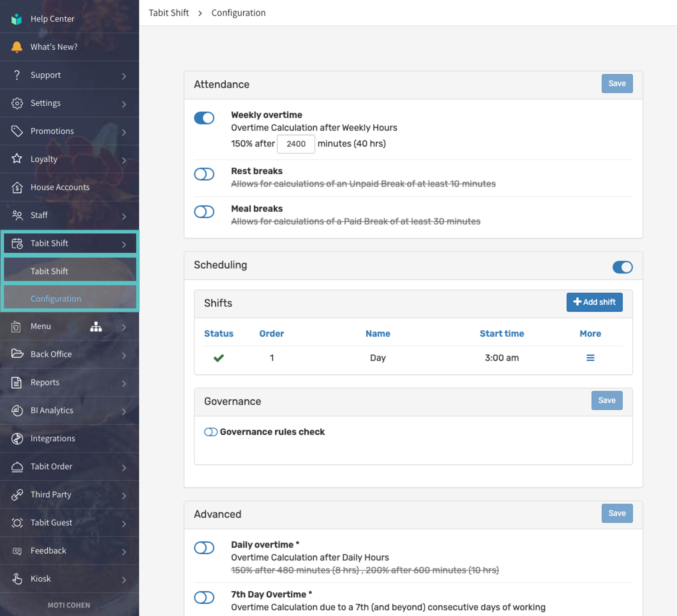677x616 pixels.
Task: Turn off the Scheduling toggle
Action: point(622,267)
